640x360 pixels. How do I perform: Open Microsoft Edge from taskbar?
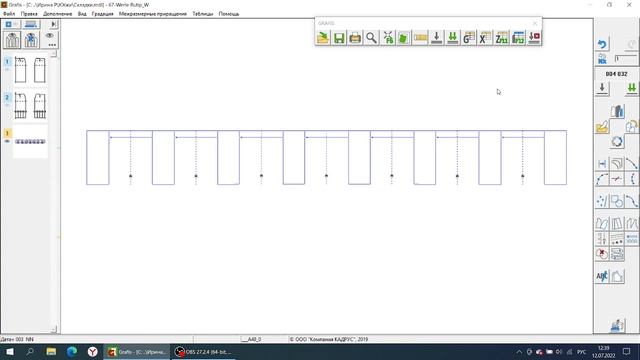(x=72, y=351)
